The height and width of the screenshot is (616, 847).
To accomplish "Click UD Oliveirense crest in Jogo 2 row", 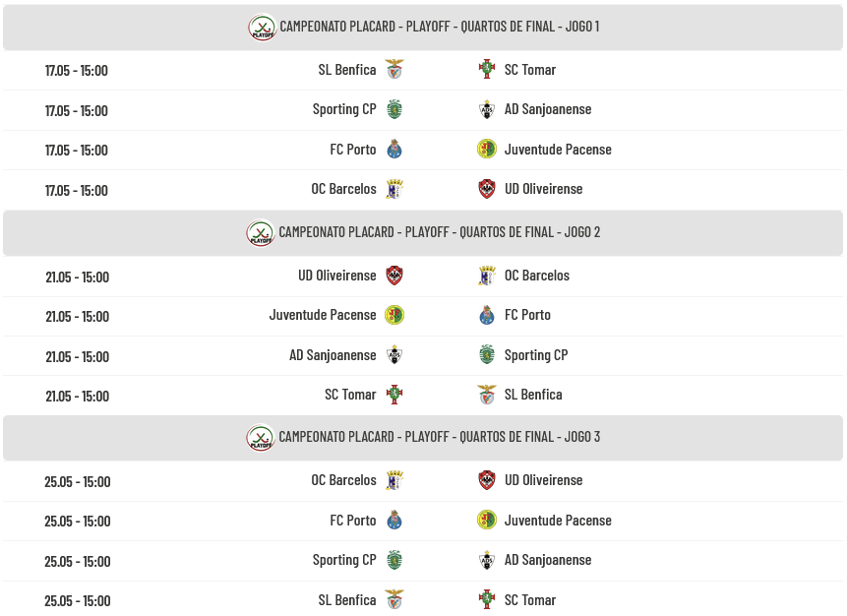I will (394, 276).
